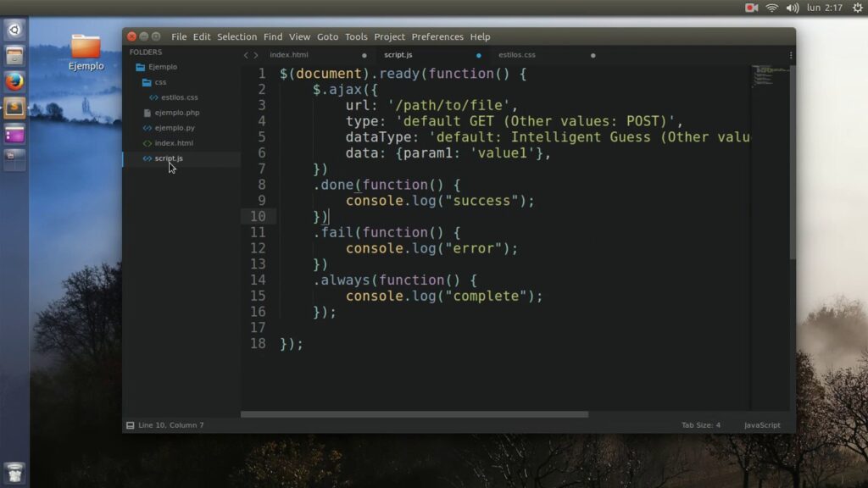
Task: Collapse the css folder in sidebar
Action: [147, 82]
